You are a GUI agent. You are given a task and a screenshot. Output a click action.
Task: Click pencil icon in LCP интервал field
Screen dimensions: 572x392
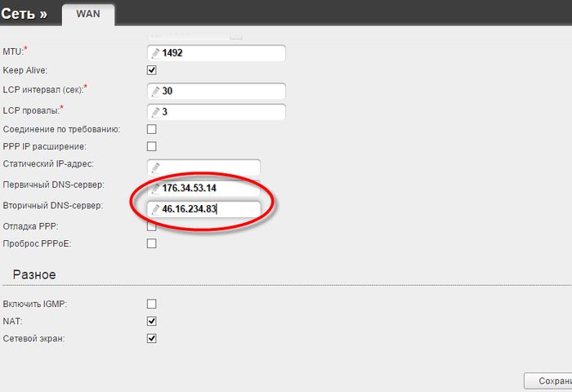(154, 91)
